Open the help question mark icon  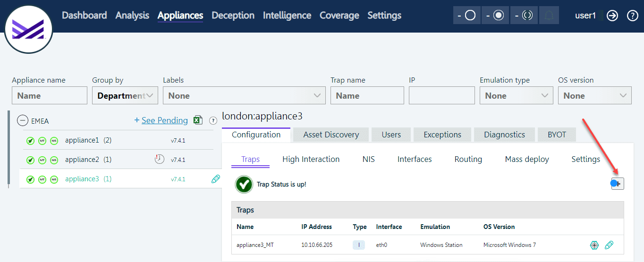633,16
